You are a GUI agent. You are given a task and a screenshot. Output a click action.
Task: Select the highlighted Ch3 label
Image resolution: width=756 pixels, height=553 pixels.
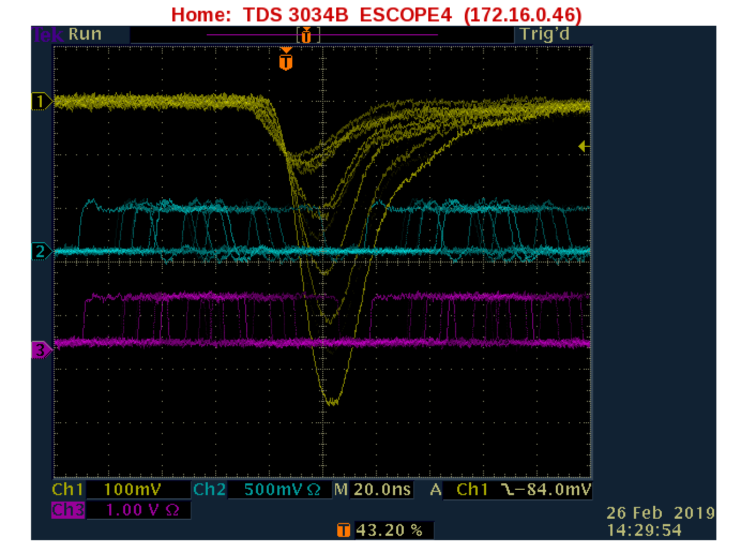point(68,510)
